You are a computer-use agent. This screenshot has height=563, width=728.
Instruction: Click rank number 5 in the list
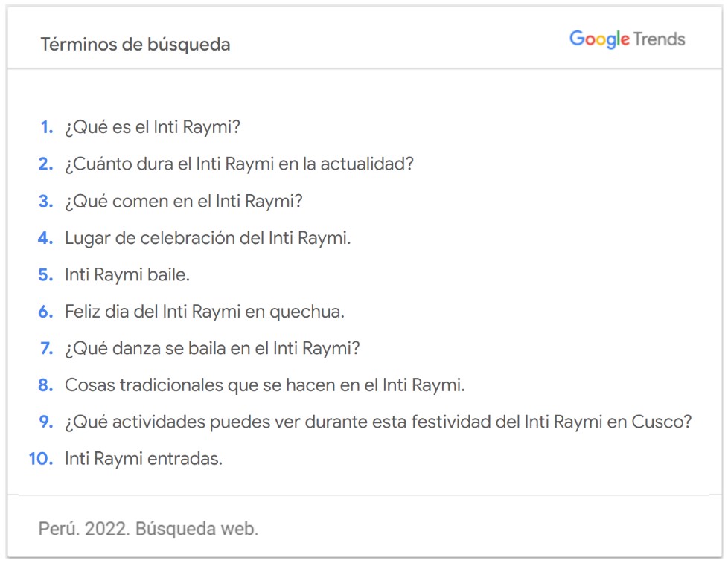tap(46, 274)
